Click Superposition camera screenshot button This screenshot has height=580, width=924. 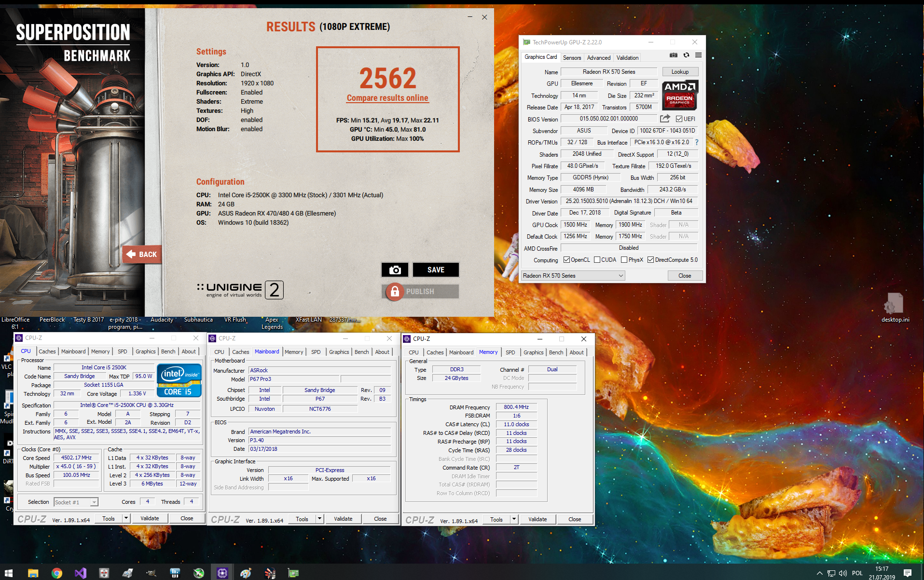(x=395, y=270)
